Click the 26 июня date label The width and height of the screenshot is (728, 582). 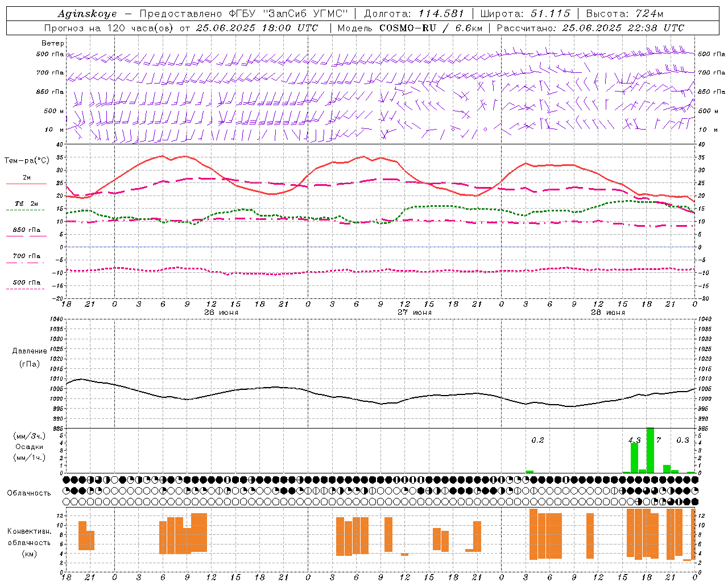(221, 313)
